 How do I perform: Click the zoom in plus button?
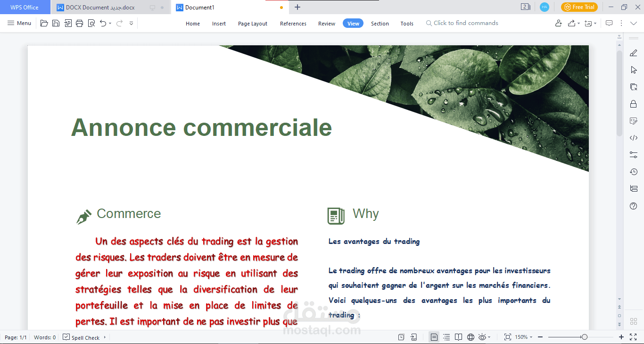[621, 337]
